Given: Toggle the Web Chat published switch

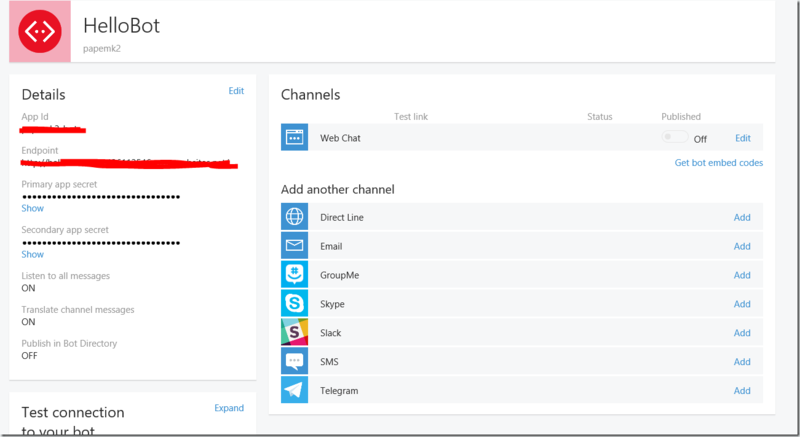Looking at the screenshot, I should click(675, 137).
